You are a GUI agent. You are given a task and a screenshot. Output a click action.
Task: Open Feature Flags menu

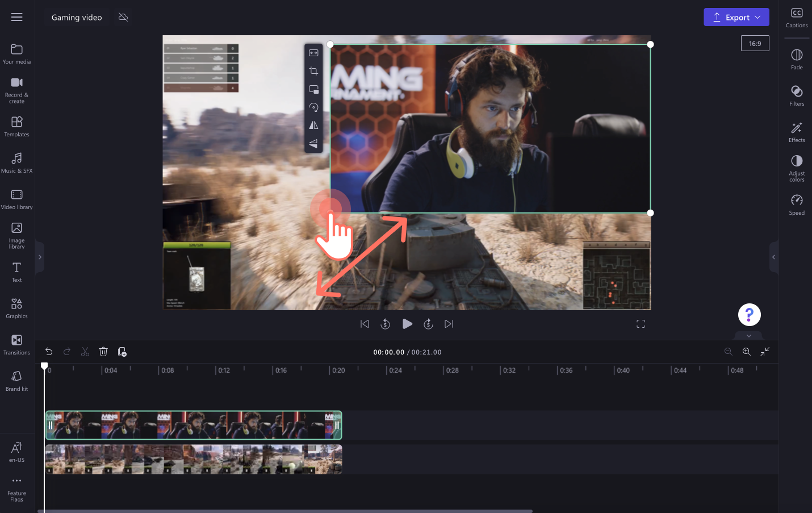point(17,489)
